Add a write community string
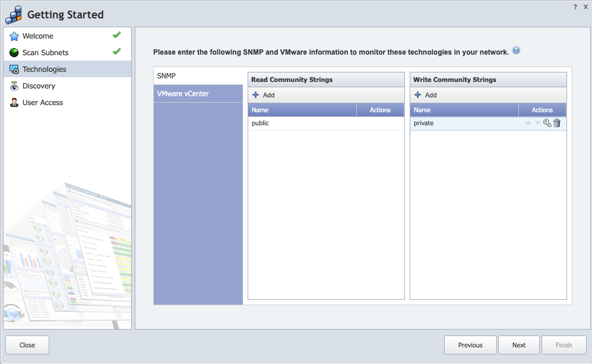592x364 pixels. tap(426, 95)
